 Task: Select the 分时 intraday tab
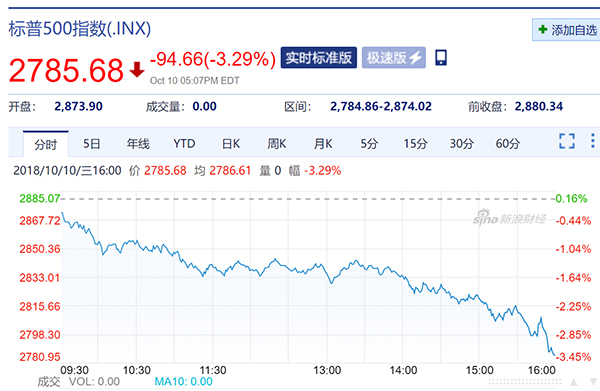tap(46, 144)
